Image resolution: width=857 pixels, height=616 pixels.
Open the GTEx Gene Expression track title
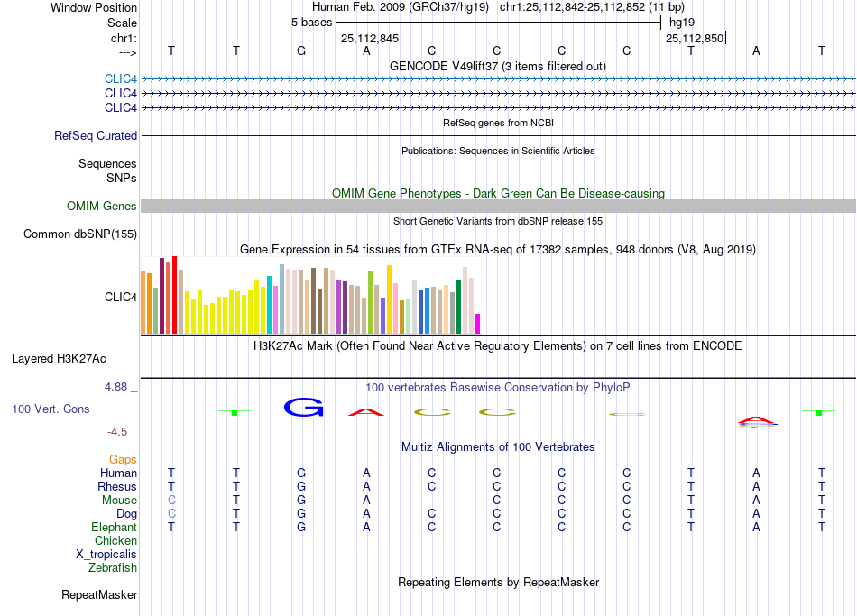(x=498, y=249)
